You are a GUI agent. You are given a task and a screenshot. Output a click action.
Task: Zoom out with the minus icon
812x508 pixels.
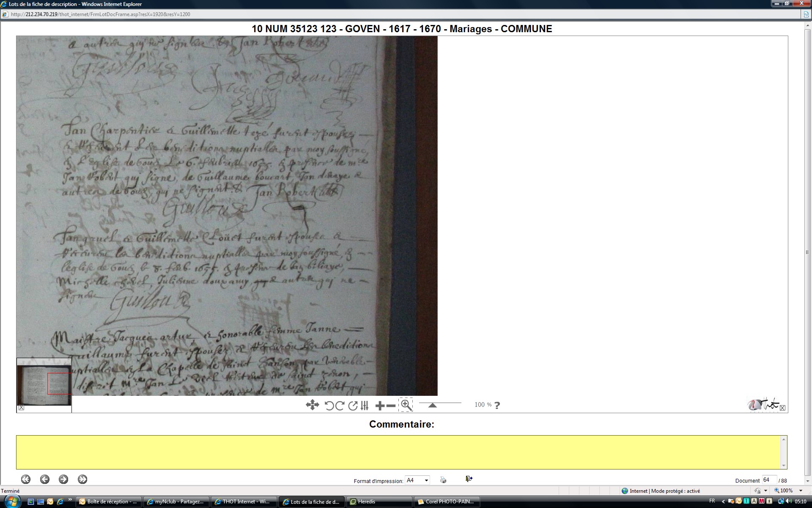[x=391, y=406]
